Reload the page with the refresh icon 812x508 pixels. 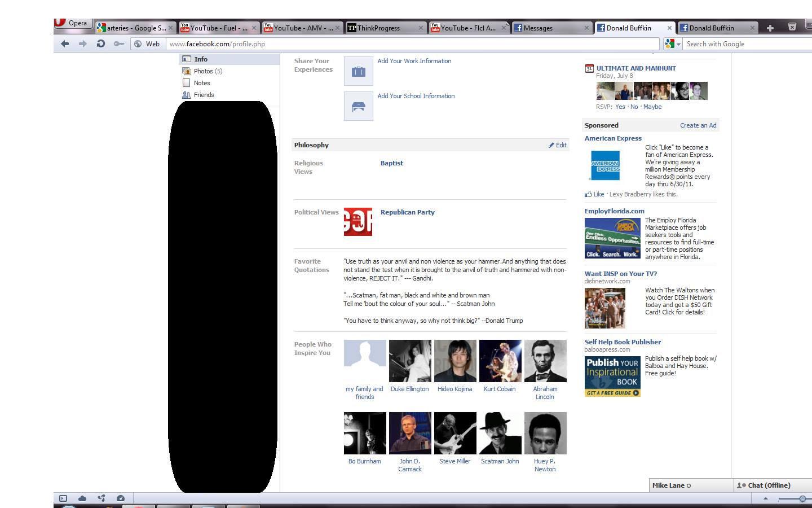click(101, 44)
